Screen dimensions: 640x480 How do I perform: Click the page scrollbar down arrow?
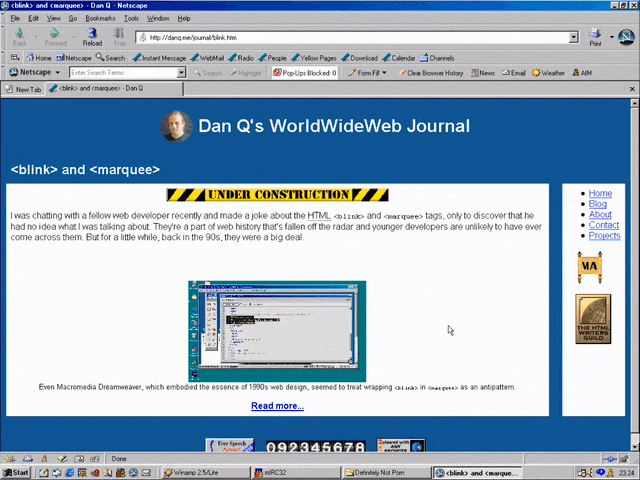coord(635,447)
